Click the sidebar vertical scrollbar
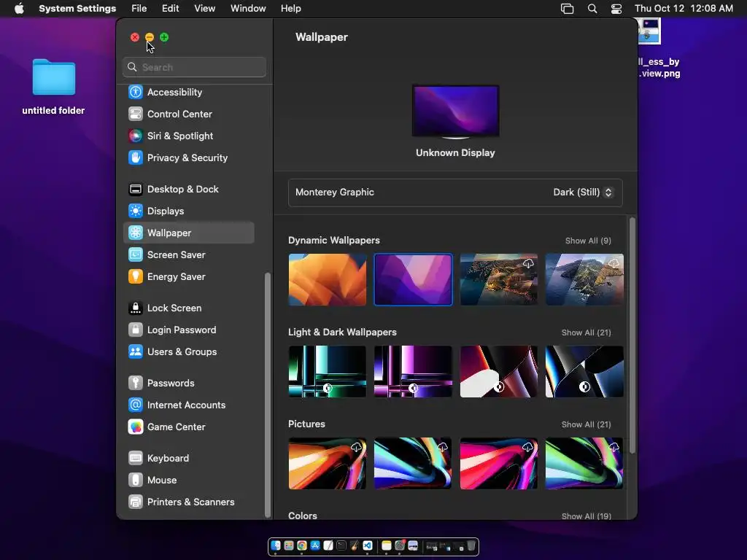Image resolution: width=747 pixels, height=560 pixels. tap(267, 395)
